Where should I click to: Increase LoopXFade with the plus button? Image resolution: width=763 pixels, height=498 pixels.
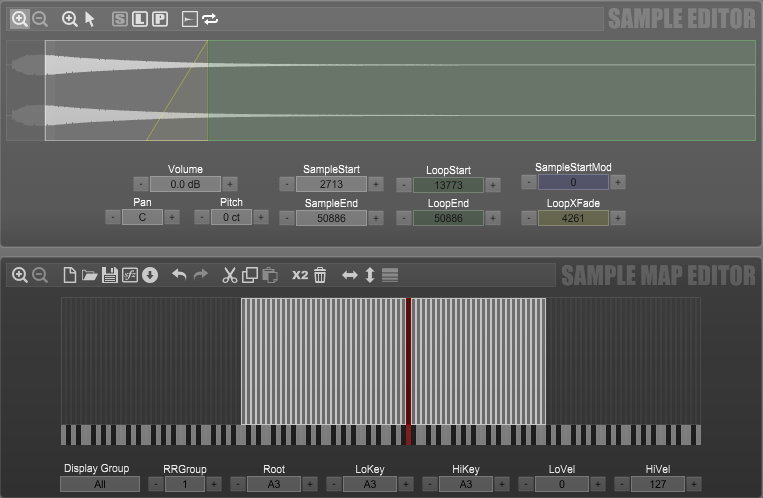pos(618,218)
